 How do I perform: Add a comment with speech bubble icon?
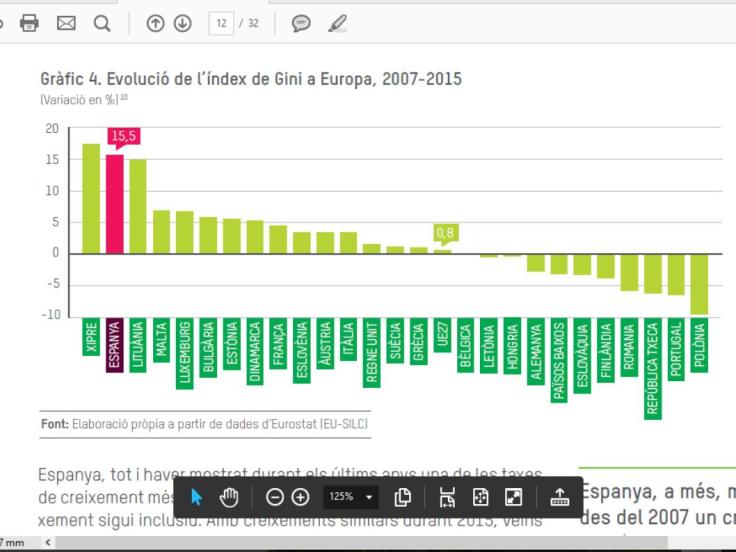click(x=301, y=22)
